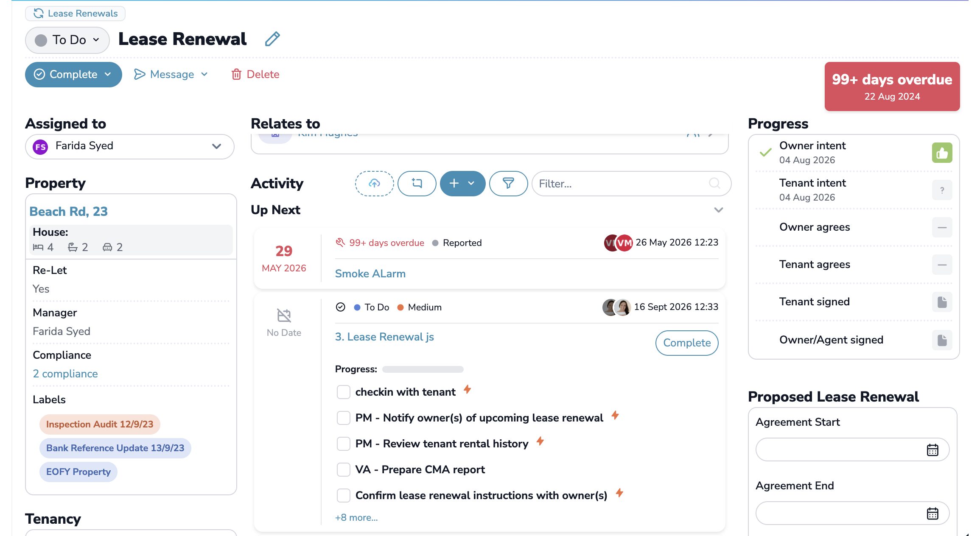Click the dash icon for Tenant agrees
Screen dimensions: 980x536
pyautogui.click(x=942, y=265)
